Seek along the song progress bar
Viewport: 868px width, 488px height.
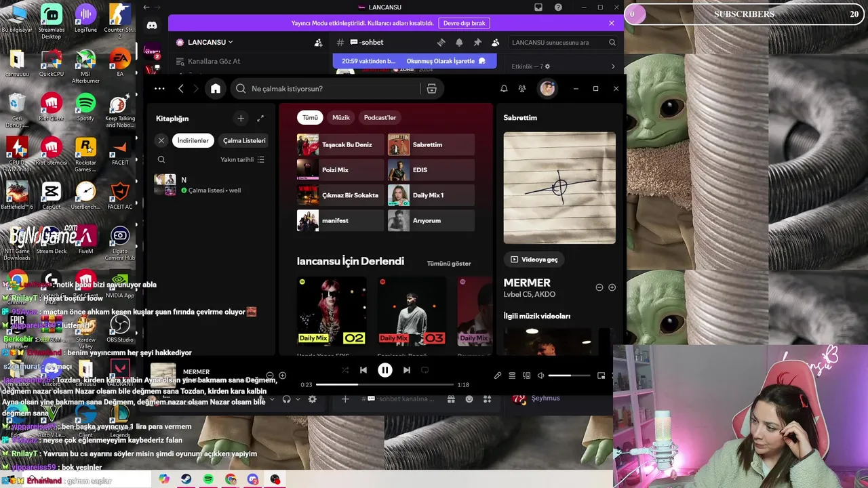pyautogui.click(x=384, y=384)
